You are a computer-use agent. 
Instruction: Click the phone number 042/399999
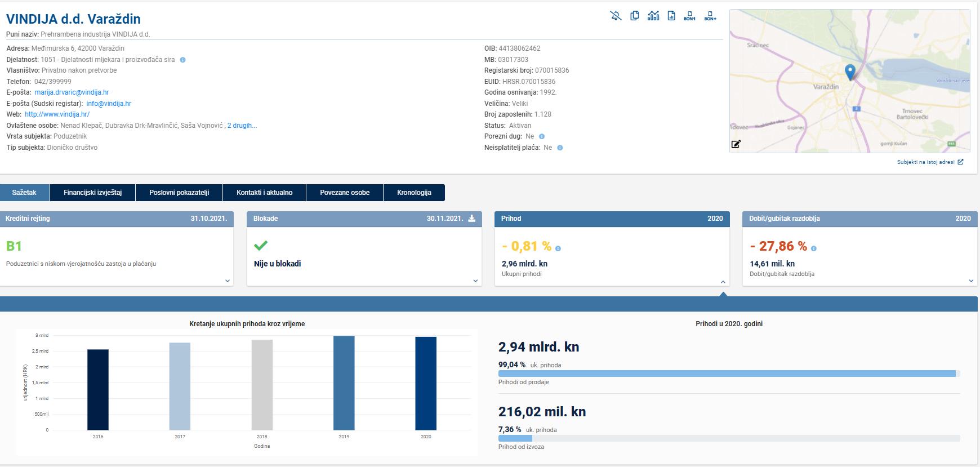pyautogui.click(x=53, y=82)
